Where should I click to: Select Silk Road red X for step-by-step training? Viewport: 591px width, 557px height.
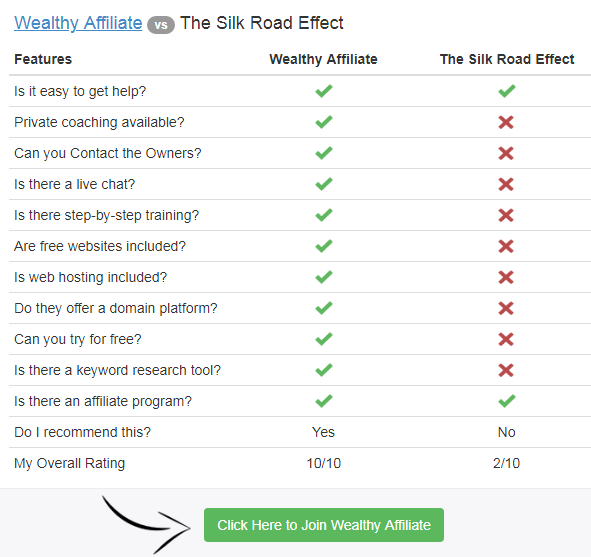click(506, 215)
